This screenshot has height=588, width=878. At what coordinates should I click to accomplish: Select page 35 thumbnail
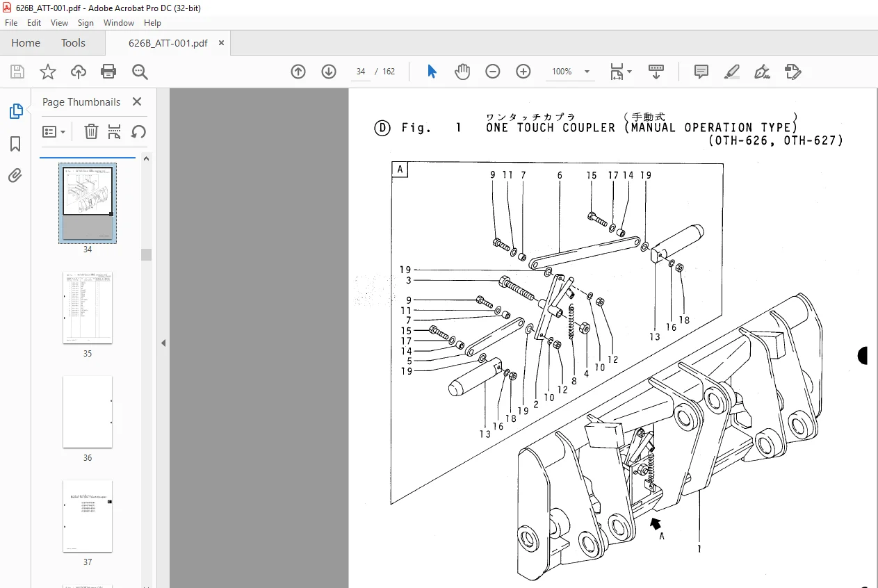point(88,308)
